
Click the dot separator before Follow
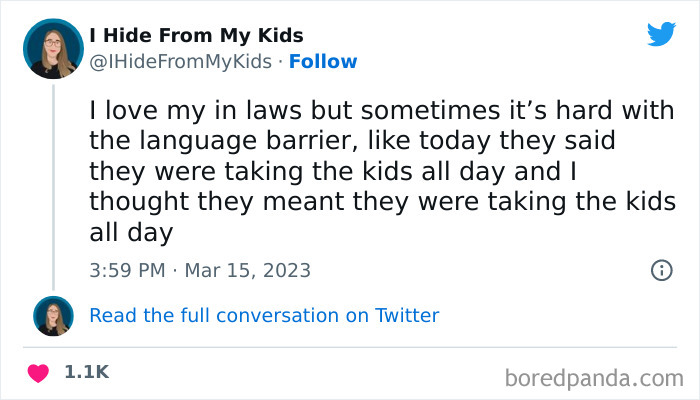(279, 62)
